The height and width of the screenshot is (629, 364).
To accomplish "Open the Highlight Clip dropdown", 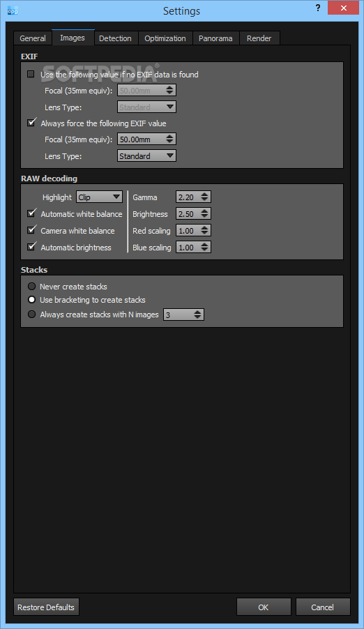I will (100, 197).
